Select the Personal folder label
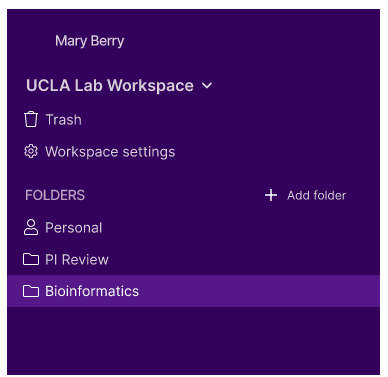The height and width of the screenshot is (377, 388). pyautogui.click(x=74, y=228)
